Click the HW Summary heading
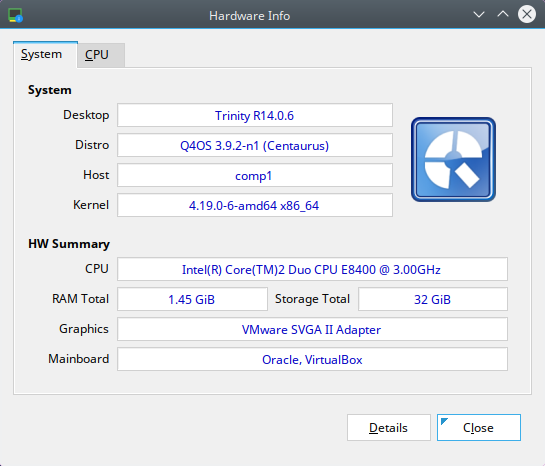The width and height of the screenshot is (545, 466). click(x=69, y=244)
